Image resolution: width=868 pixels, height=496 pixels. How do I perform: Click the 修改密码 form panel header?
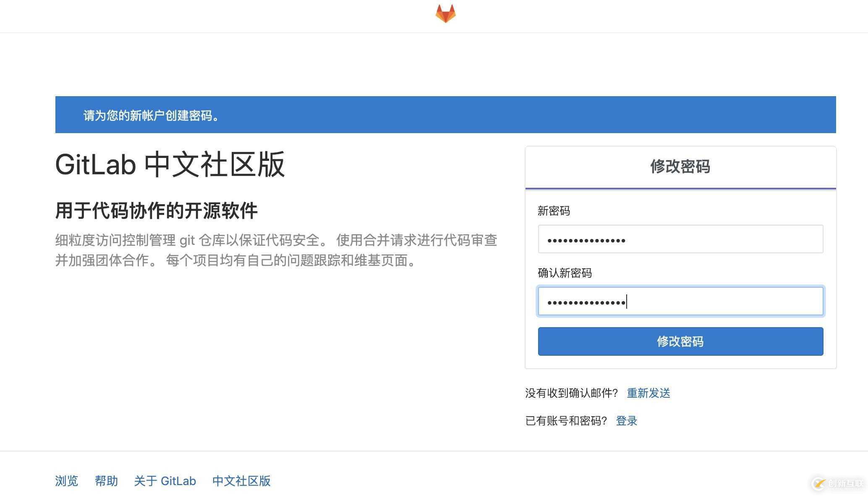[680, 167]
